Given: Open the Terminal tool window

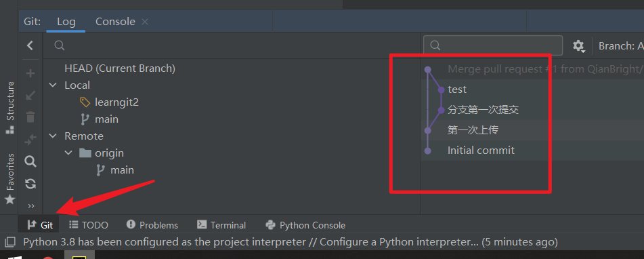Looking at the screenshot, I should (x=221, y=225).
